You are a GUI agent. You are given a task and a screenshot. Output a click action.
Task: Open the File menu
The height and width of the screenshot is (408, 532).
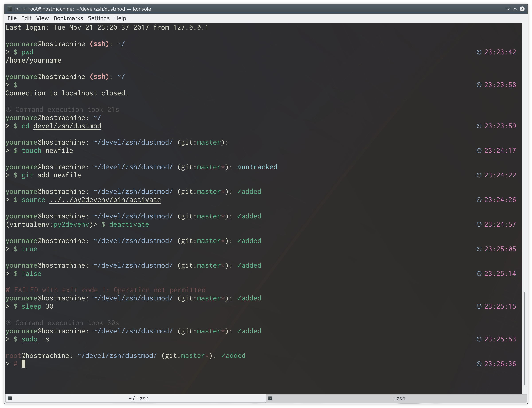pos(12,18)
